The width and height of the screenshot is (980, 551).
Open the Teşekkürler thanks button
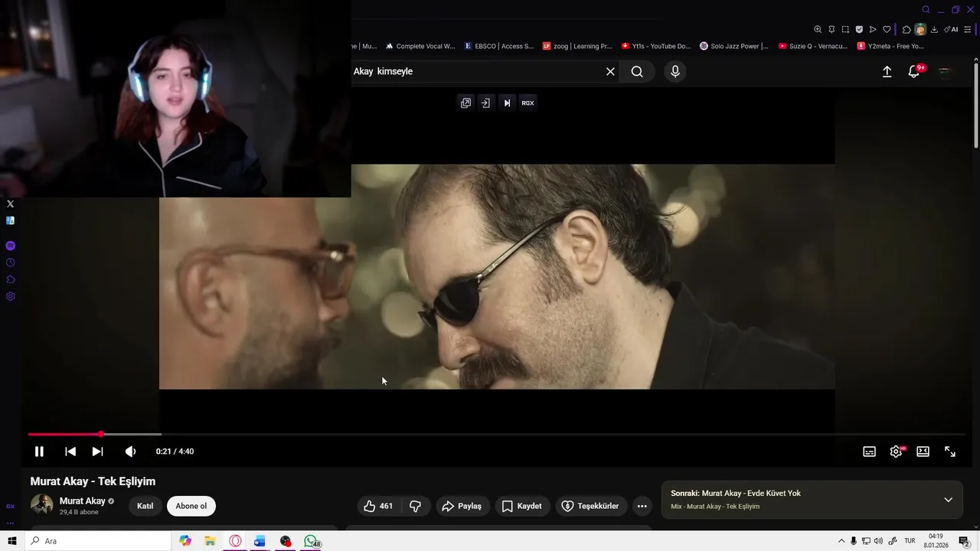[590, 506]
